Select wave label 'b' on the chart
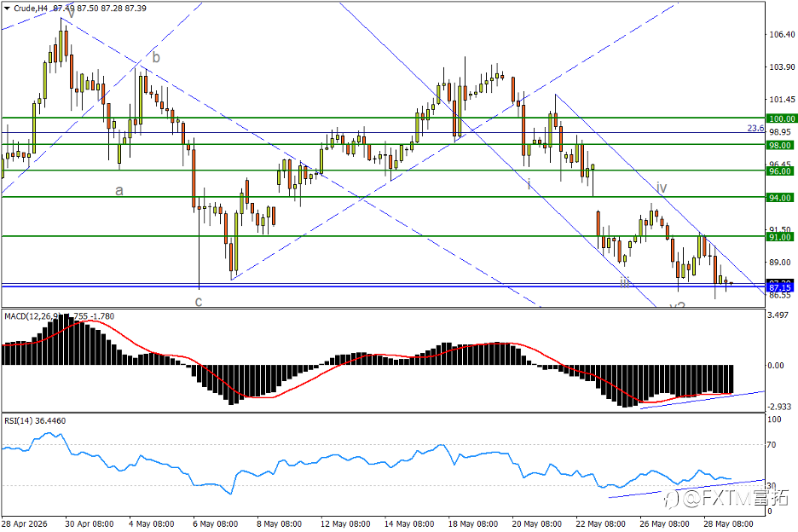Viewport: 798px width, 532px height. 156,57
